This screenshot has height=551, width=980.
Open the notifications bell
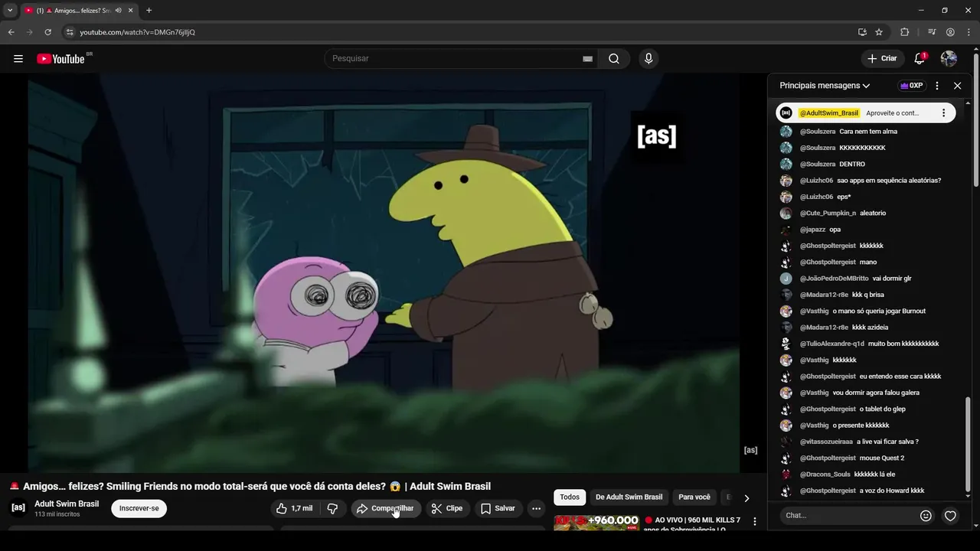pos(920,59)
